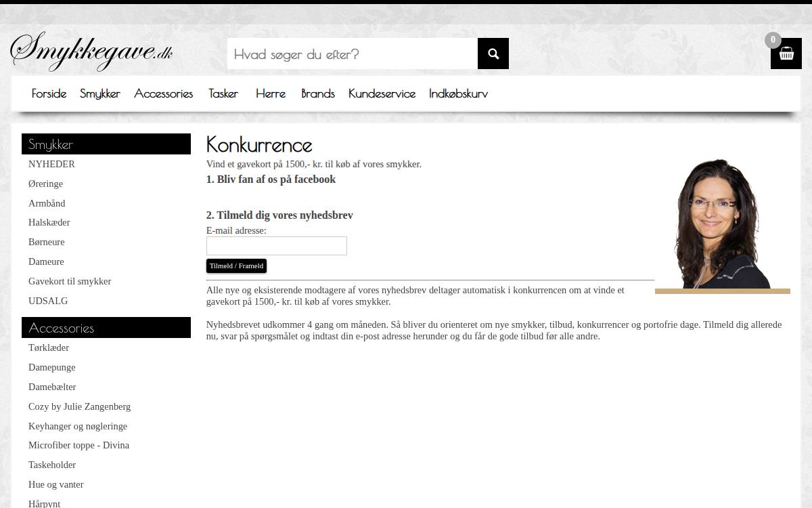Select Gavekort til smykker link
Viewport: 812px width, 508px height.
[x=70, y=281]
